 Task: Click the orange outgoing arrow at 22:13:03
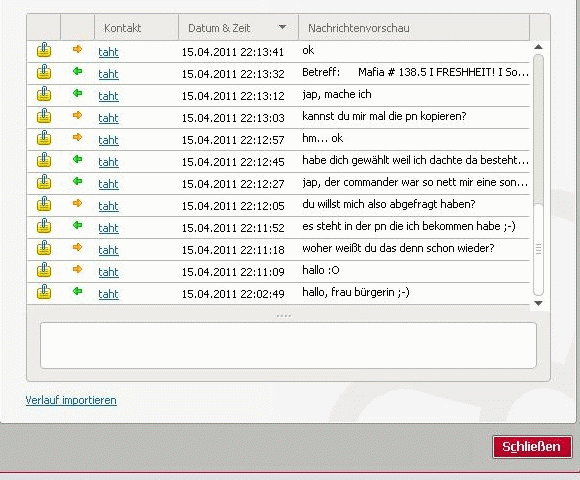pos(77,115)
